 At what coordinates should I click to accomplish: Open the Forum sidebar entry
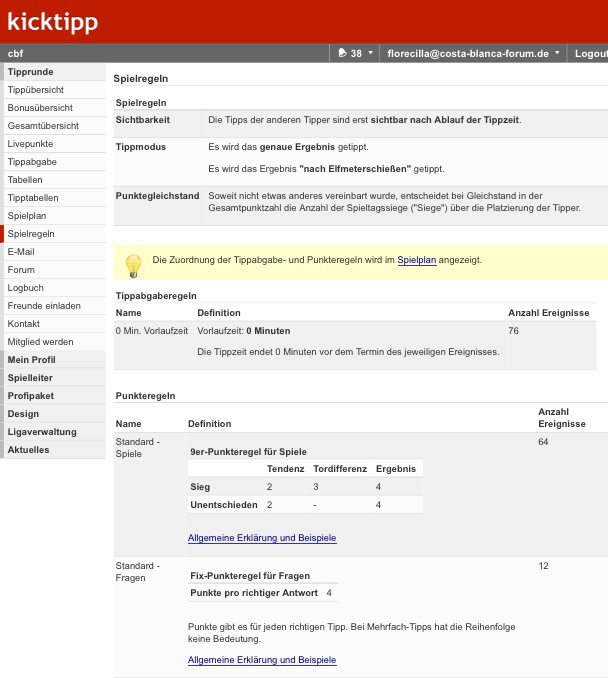[21, 270]
